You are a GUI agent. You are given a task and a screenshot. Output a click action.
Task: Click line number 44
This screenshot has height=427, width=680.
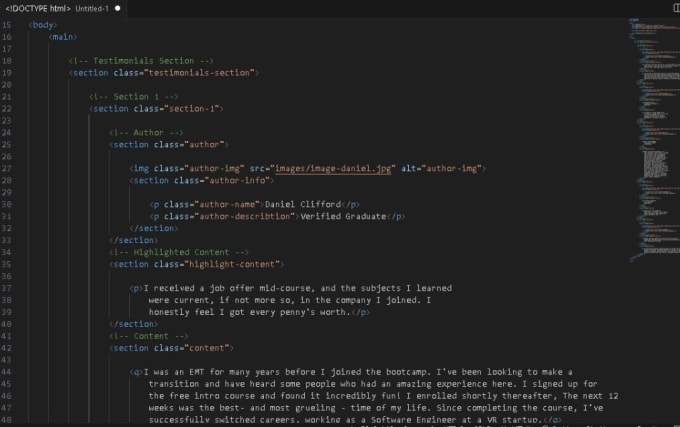coord(7,372)
